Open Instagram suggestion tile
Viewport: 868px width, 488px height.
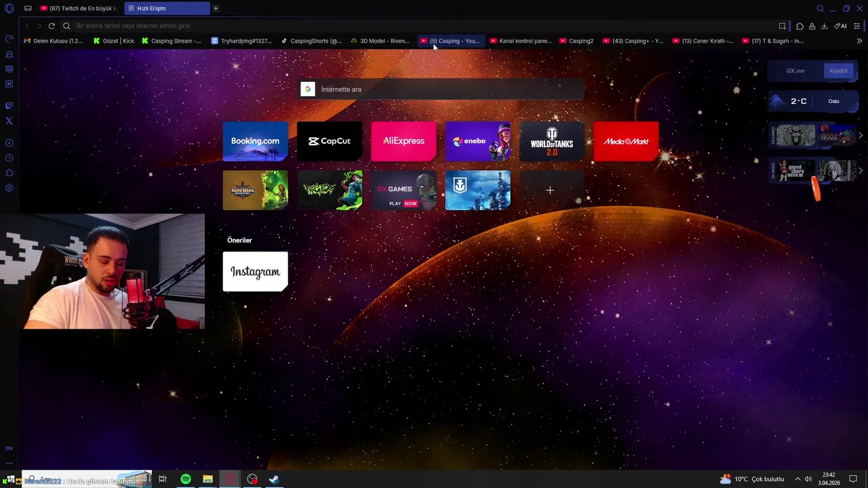tap(255, 272)
